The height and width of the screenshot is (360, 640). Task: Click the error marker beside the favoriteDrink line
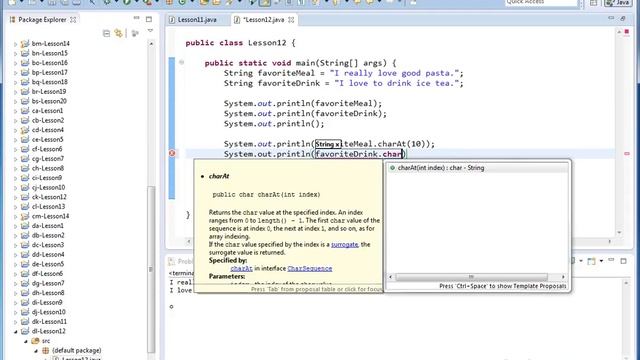pyautogui.click(x=172, y=153)
